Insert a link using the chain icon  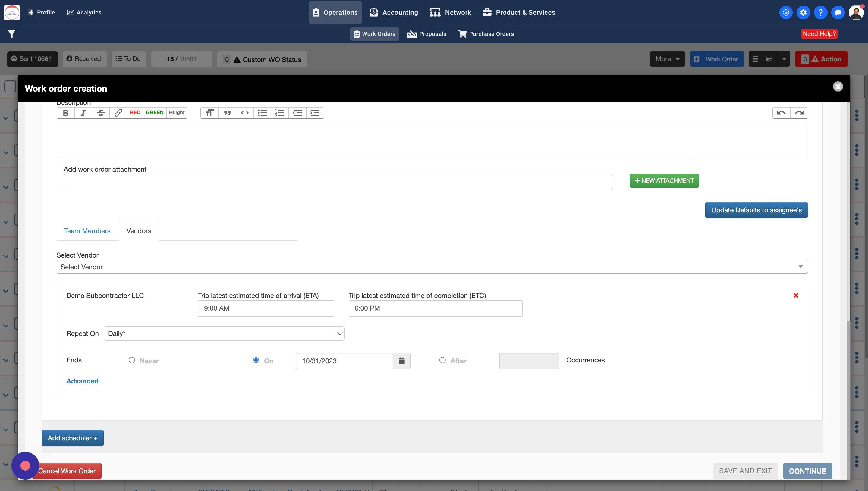(118, 113)
